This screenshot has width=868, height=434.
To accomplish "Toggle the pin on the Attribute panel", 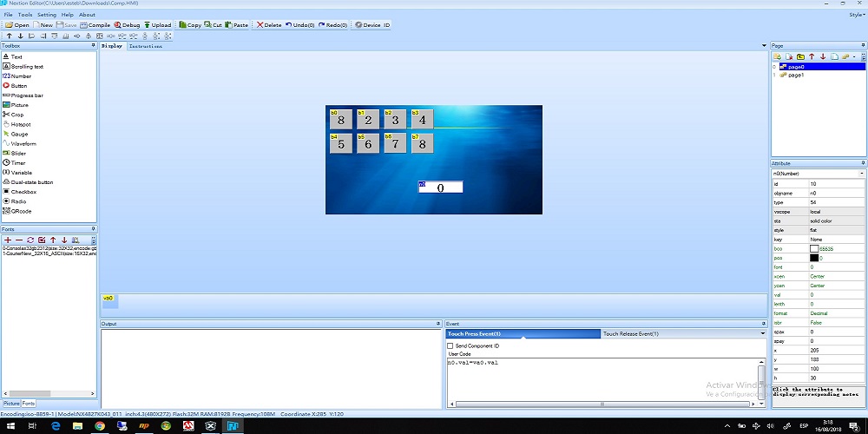I will (x=863, y=163).
